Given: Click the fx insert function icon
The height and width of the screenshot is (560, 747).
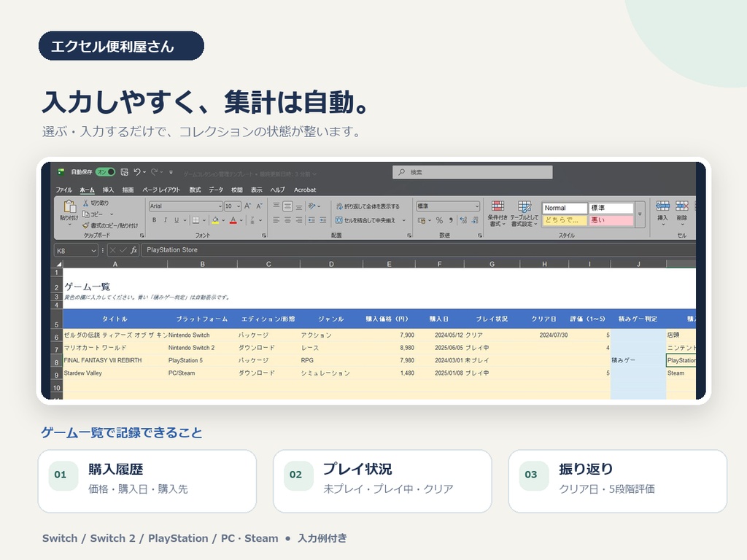Looking at the screenshot, I should pos(134,250).
